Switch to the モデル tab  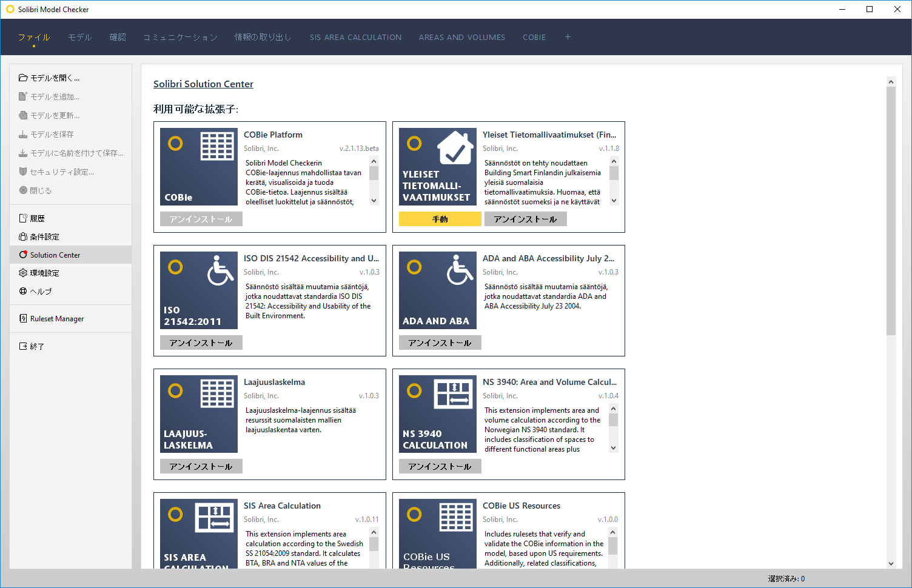80,37
